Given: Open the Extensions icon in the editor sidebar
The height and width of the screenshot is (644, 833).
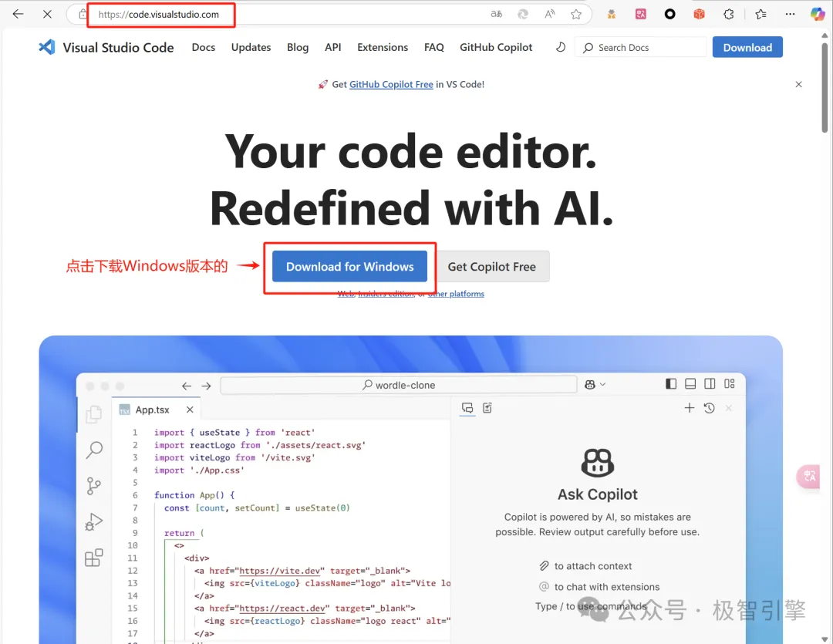Looking at the screenshot, I should pos(94,558).
